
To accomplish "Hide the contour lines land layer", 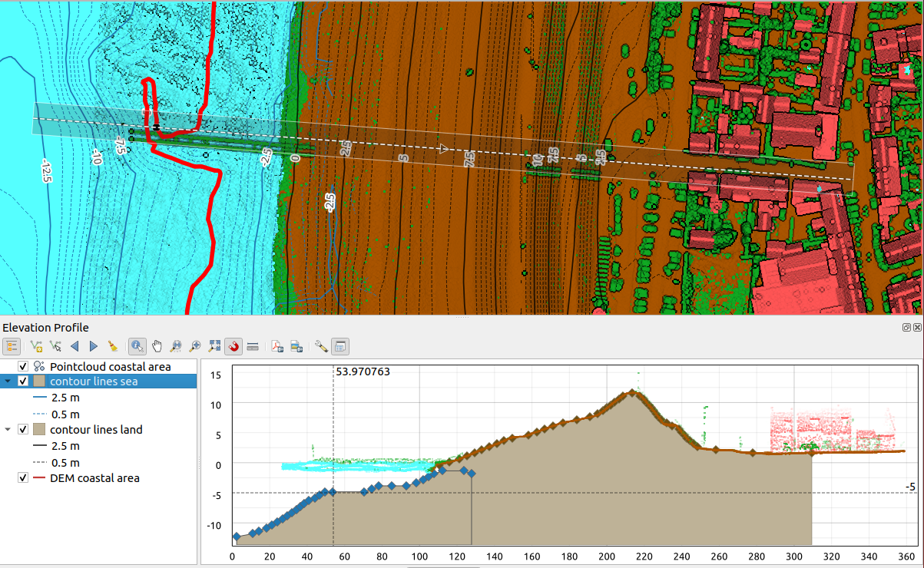I will pos(22,430).
